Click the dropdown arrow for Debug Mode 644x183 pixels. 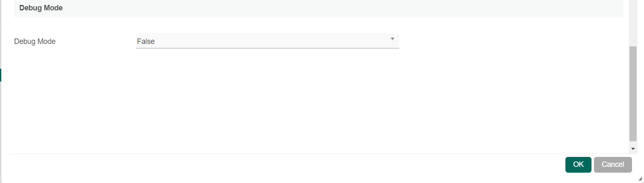[x=392, y=39]
